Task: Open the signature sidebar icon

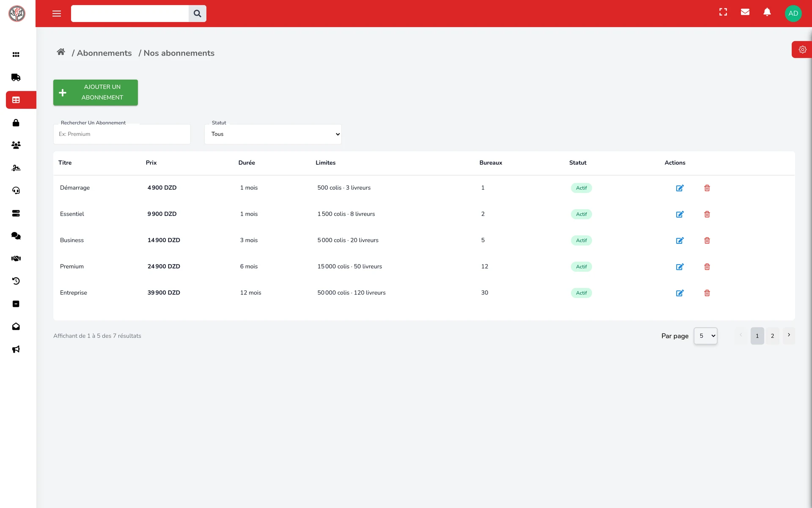Action: click(x=16, y=168)
